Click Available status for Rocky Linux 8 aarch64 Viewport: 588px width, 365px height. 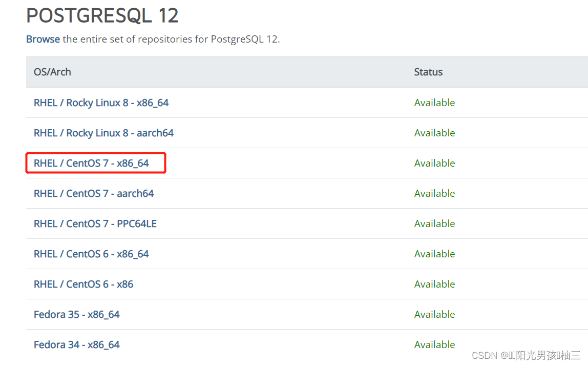click(435, 133)
